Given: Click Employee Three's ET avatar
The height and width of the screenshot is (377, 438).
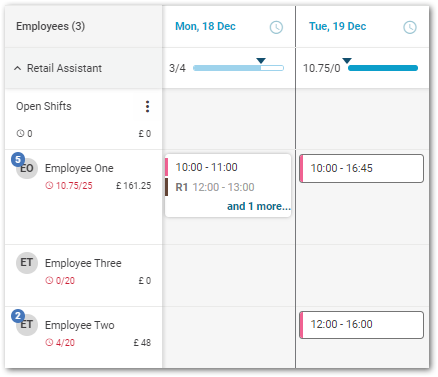Looking at the screenshot, I should point(27,263).
